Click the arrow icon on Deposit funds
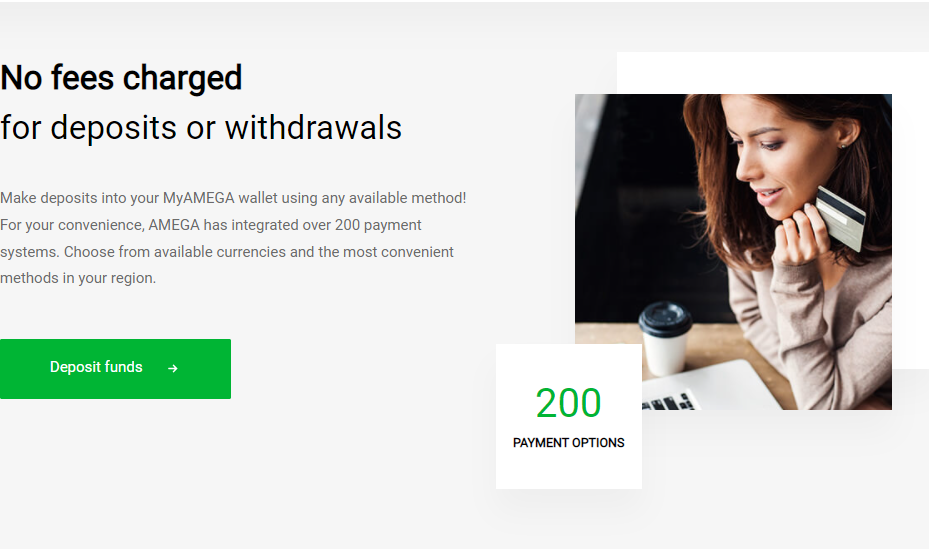Viewport: 929px width, 549px height. pos(172,368)
